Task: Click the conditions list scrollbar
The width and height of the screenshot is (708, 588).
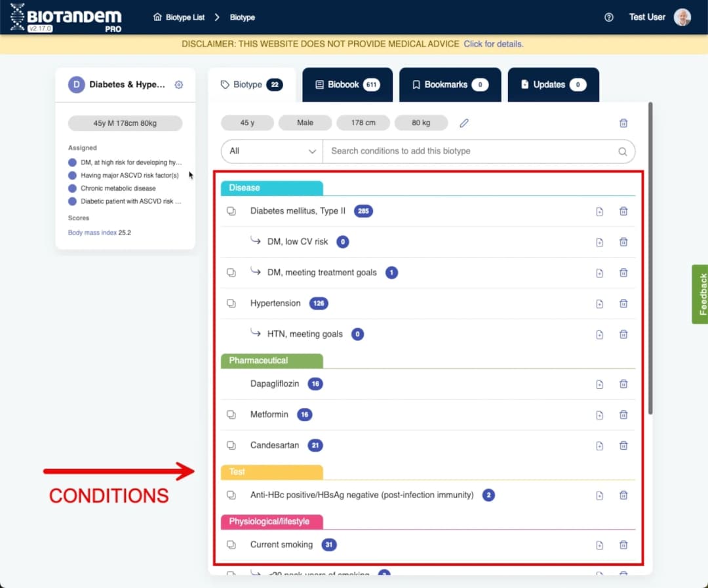Action: click(x=650, y=257)
